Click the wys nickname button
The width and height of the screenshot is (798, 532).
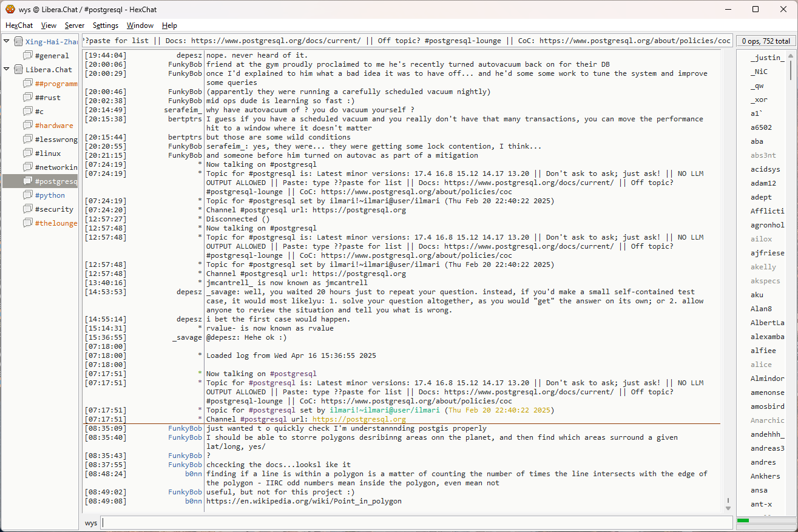coord(90,523)
